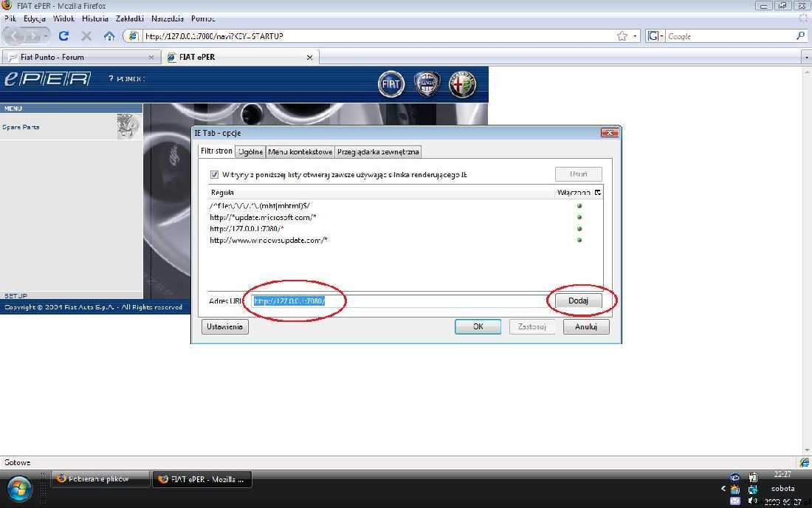Image resolution: width=812 pixels, height=508 pixels.
Task: Toggle the enabled dot for update.microsoft.com rule
Action: point(579,217)
